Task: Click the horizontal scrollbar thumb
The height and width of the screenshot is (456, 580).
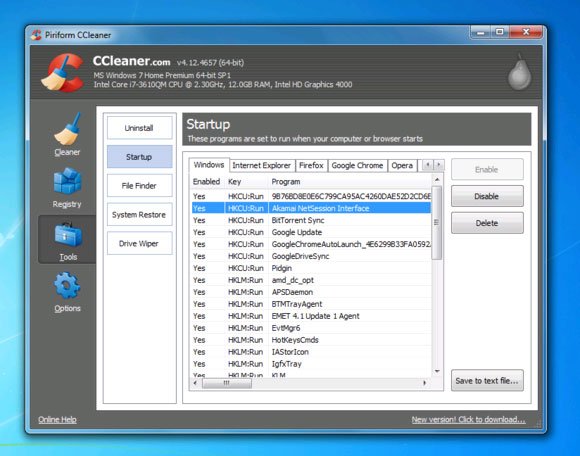Action: coord(227,383)
